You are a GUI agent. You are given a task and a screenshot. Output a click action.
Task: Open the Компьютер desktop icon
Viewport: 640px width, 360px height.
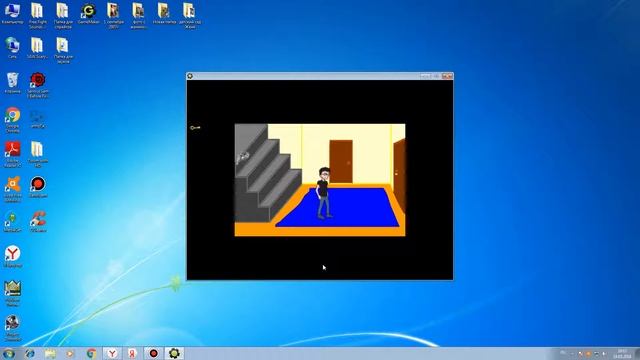tap(12, 14)
